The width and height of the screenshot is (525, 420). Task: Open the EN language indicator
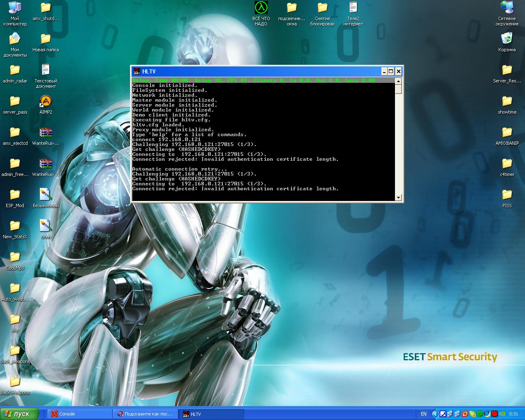[x=424, y=414]
